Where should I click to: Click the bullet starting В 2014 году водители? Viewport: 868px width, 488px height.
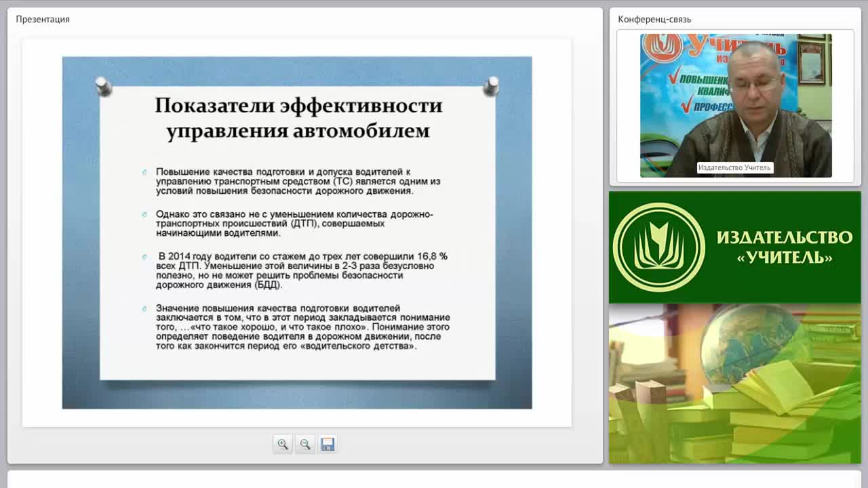pos(302,270)
